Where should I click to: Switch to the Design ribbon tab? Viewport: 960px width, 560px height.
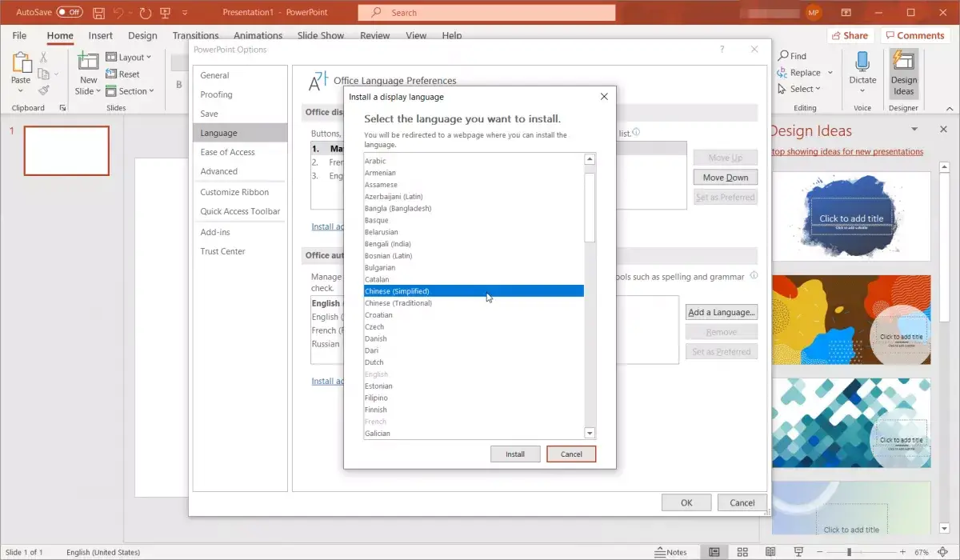[142, 36]
